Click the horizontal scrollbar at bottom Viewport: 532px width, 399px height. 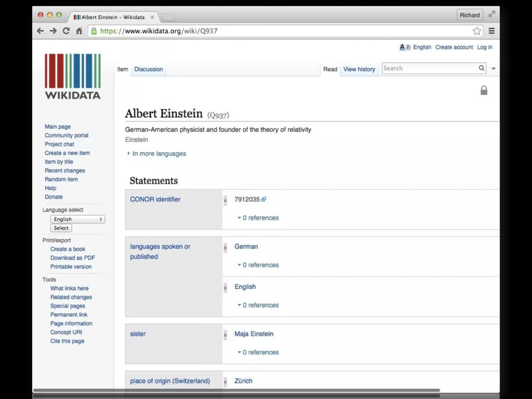236,390
